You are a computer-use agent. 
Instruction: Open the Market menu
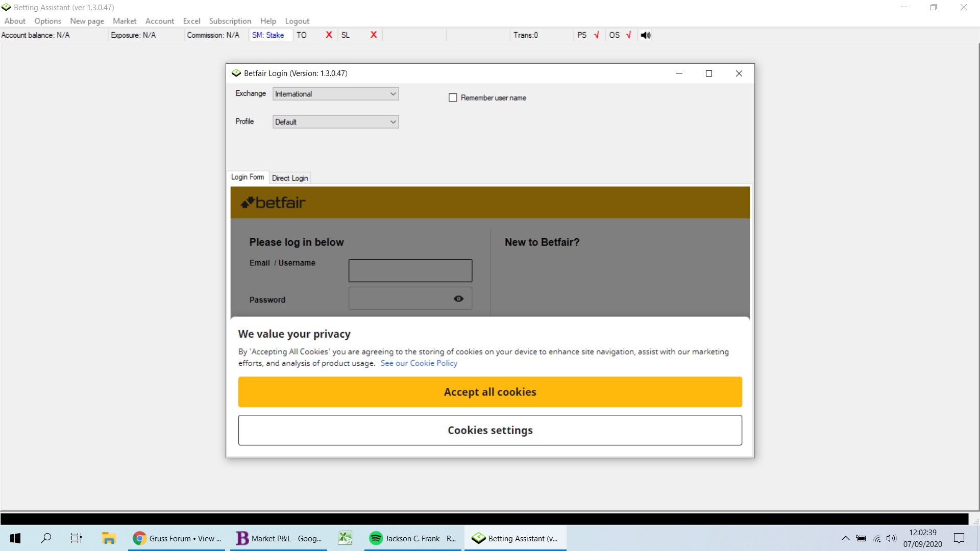(x=125, y=21)
